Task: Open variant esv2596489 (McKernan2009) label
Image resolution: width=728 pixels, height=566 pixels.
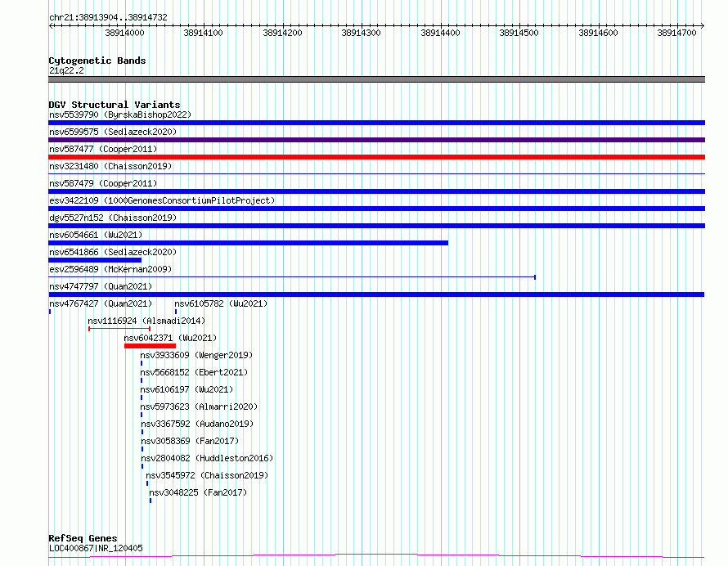Action: (110, 269)
